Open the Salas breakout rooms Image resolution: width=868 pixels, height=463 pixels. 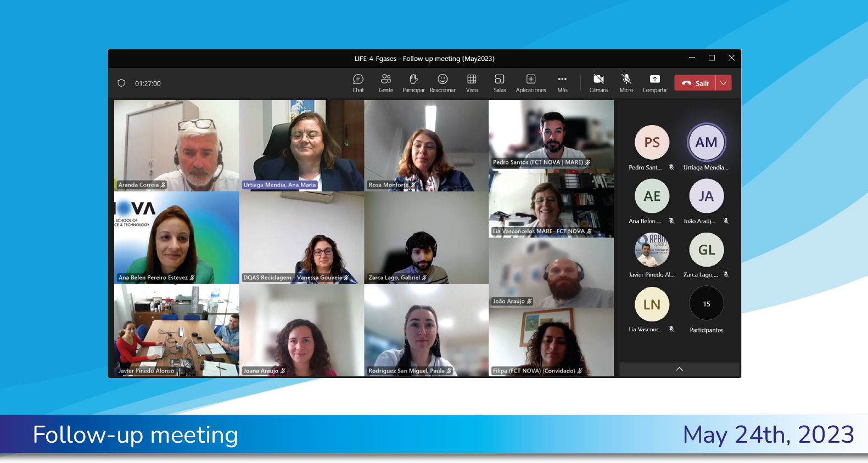point(500,83)
